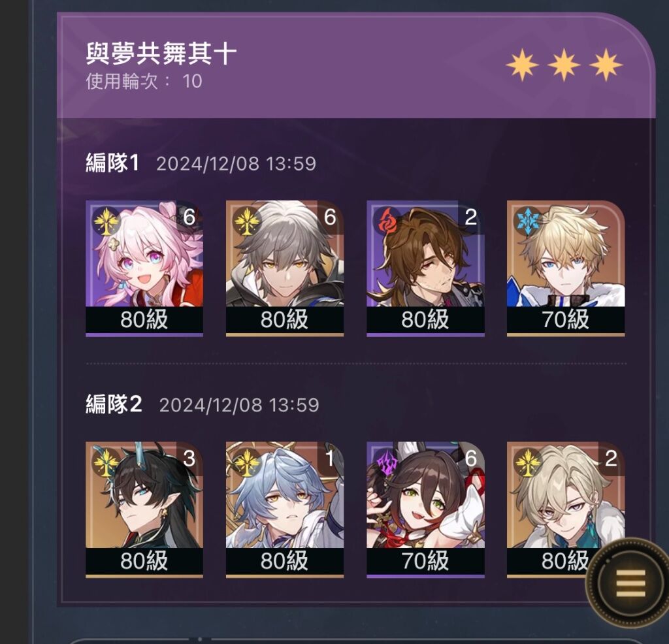The image size is (669, 644).
Task: Select the blue-haired character in team 2
Action: (285, 509)
